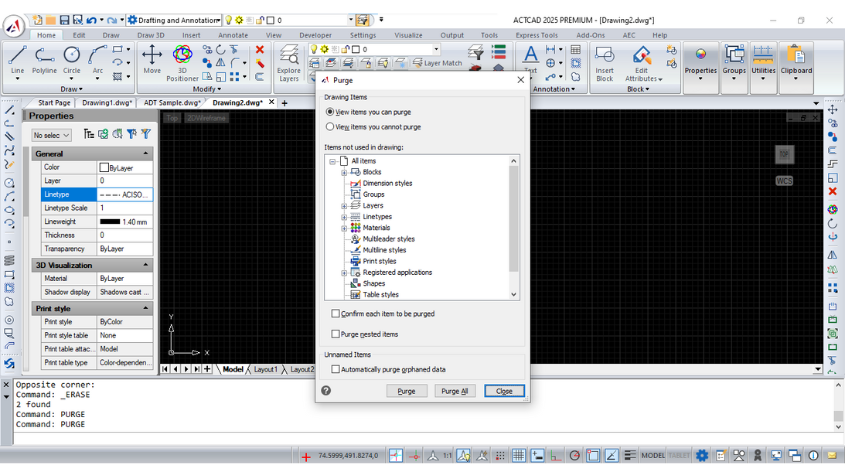Switch to Layout1 tab
The image size is (845, 475).
[x=266, y=369]
